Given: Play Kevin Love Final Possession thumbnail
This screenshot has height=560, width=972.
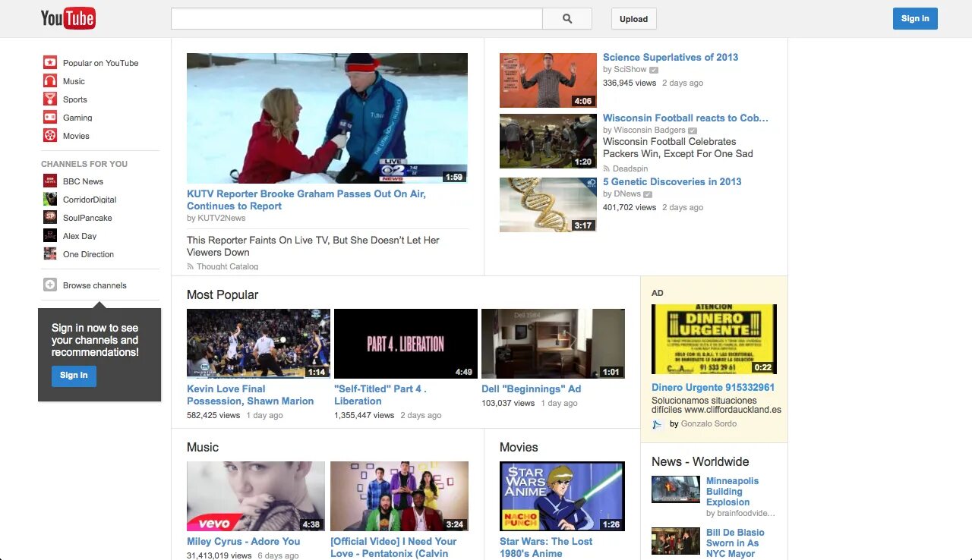Looking at the screenshot, I should (258, 344).
